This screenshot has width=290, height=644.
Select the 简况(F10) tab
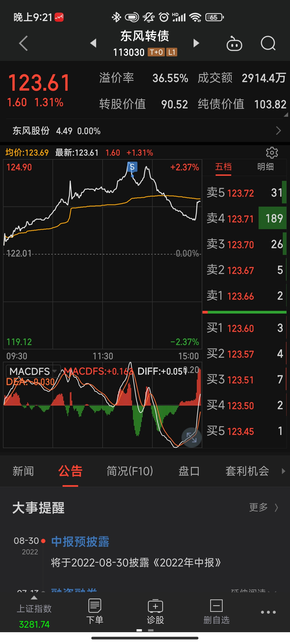tap(130, 471)
